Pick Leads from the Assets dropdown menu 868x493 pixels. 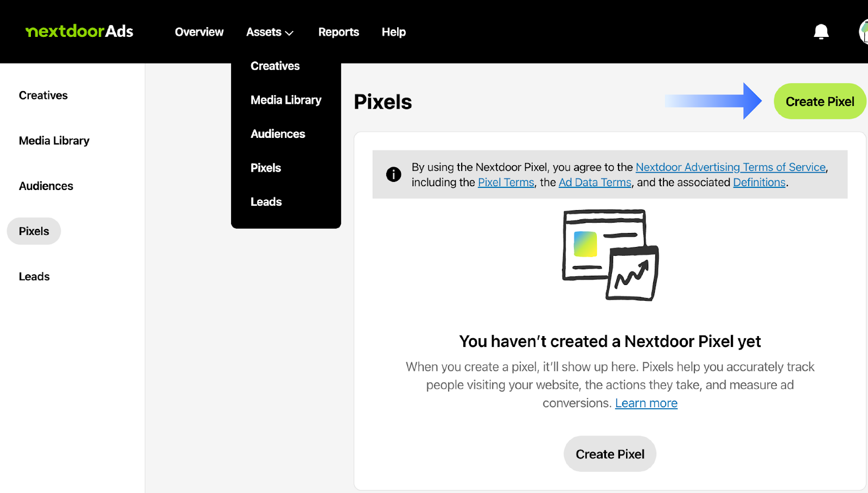(266, 202)
